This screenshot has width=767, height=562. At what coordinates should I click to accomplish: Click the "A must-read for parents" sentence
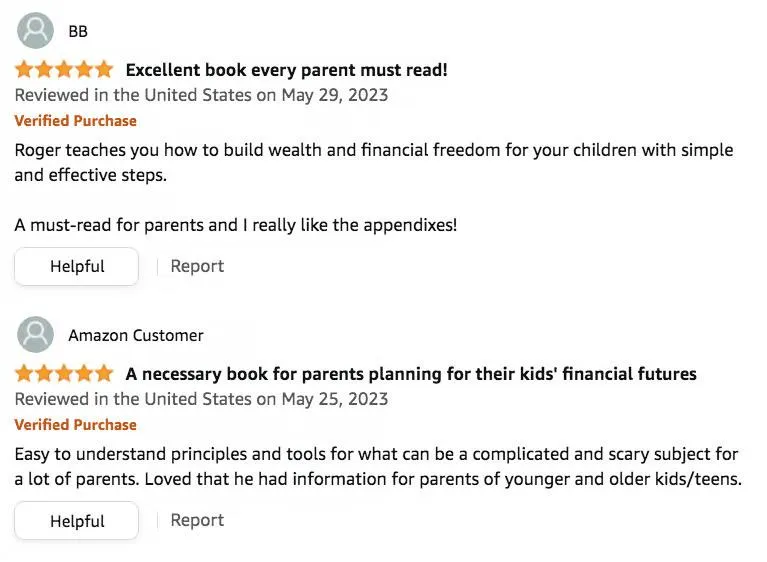[235, 225]
